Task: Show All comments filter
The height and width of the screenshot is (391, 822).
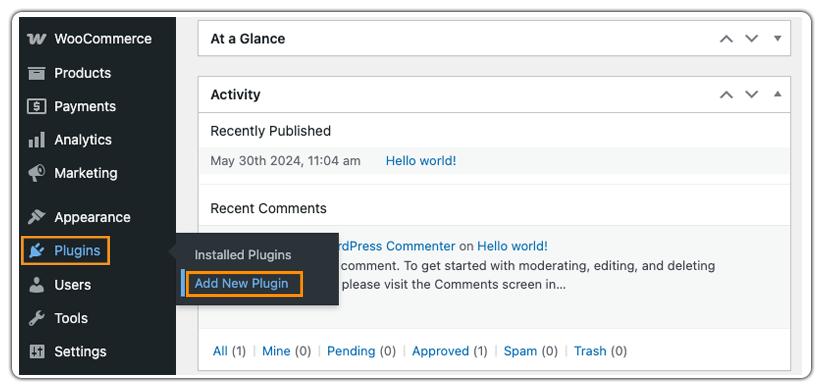Action: click(x=220, y=351)
